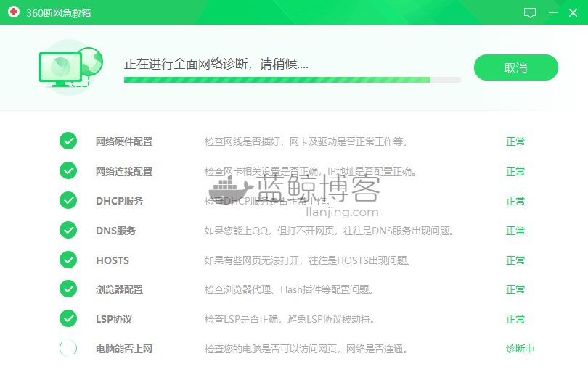The width and height of the screenshot is (588, 388).
Task: Click green checkmark for LSP协议
Action: 68,318
